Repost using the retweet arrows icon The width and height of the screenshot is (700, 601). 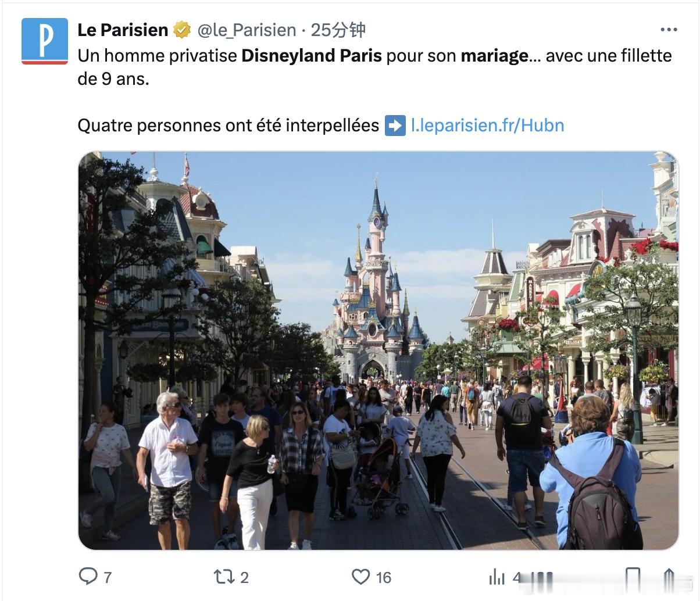click(x=223, y=577)
